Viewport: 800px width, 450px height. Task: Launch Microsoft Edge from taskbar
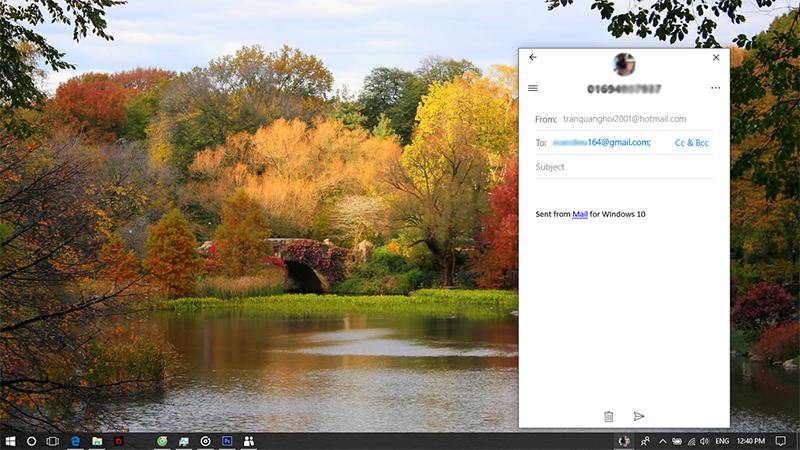tap(75, 441)
